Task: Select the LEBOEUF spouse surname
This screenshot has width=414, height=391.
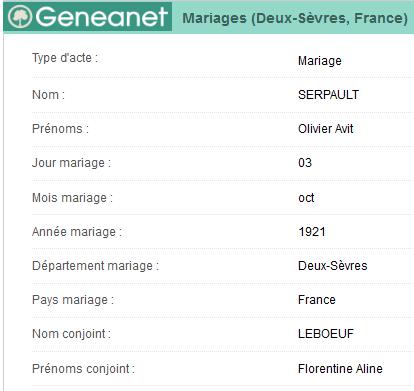Action: 326,334
